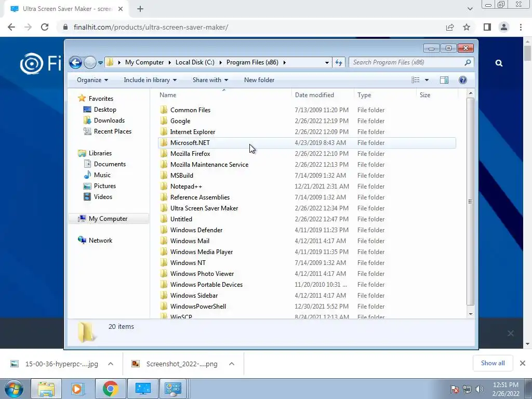Select Network in navigation pane
This screenshot has height=399, width=532.
pyautogui.click(x=100, y=241)
